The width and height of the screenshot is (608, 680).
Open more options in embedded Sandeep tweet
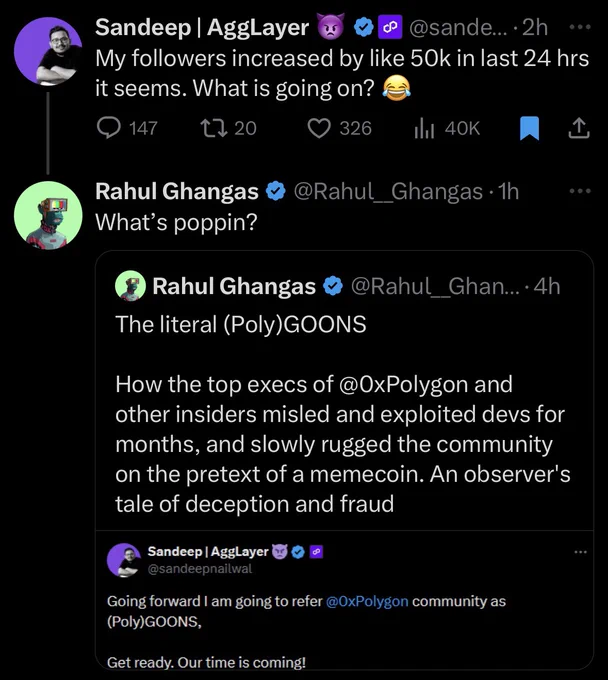(x=580, y=552)
